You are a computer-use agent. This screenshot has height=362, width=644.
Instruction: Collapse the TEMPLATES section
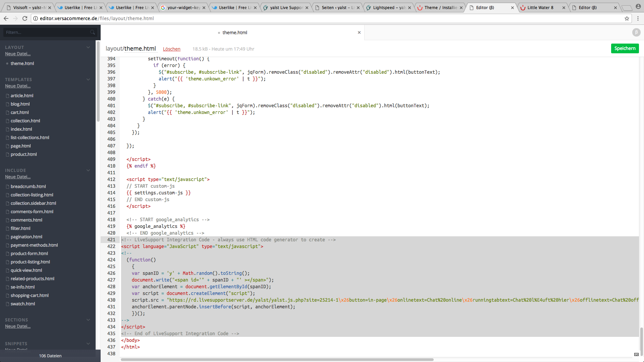coord(88,79)
